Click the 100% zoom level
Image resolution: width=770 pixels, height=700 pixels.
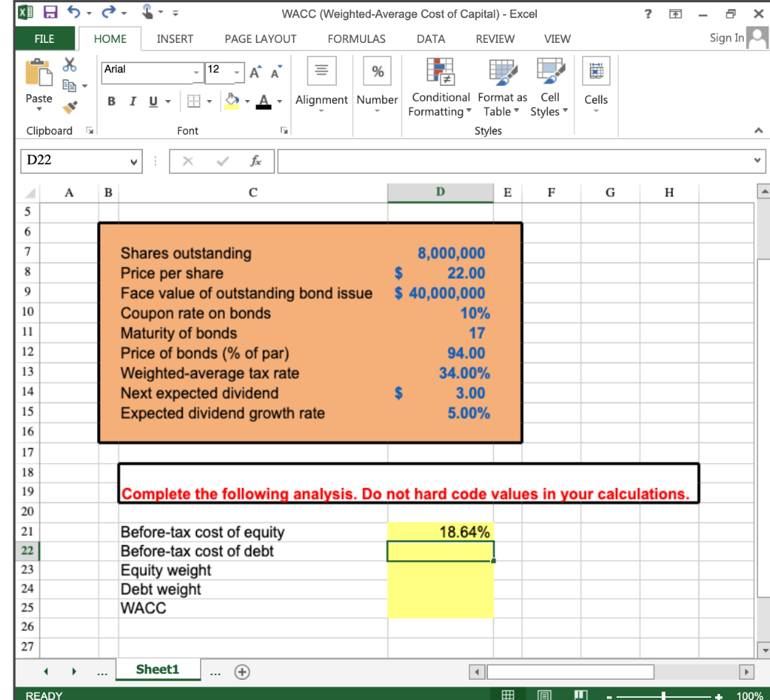pos(750,695)
